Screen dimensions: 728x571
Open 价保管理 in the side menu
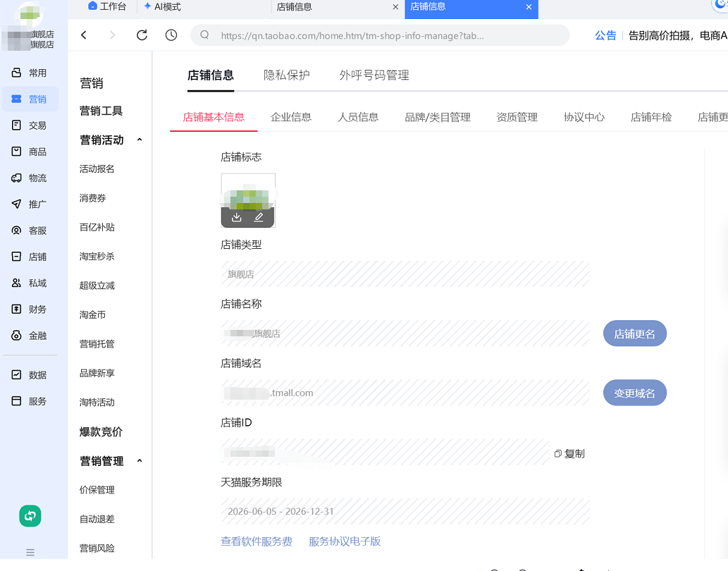(x=97, y=490)
